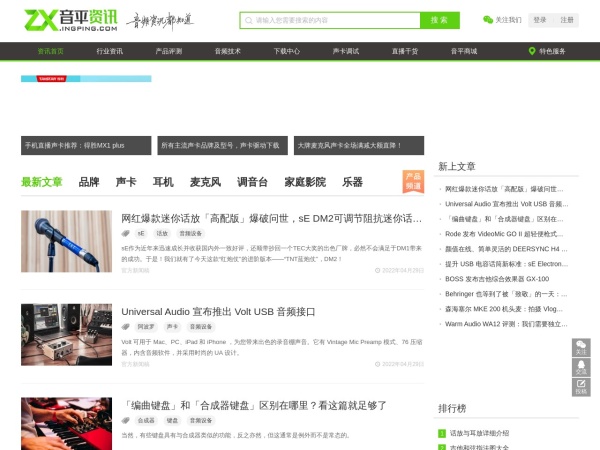The height and width of the screenshot is (450, 600).
Task: Click the green 搜索 button
Action: [x=440, y=20]
